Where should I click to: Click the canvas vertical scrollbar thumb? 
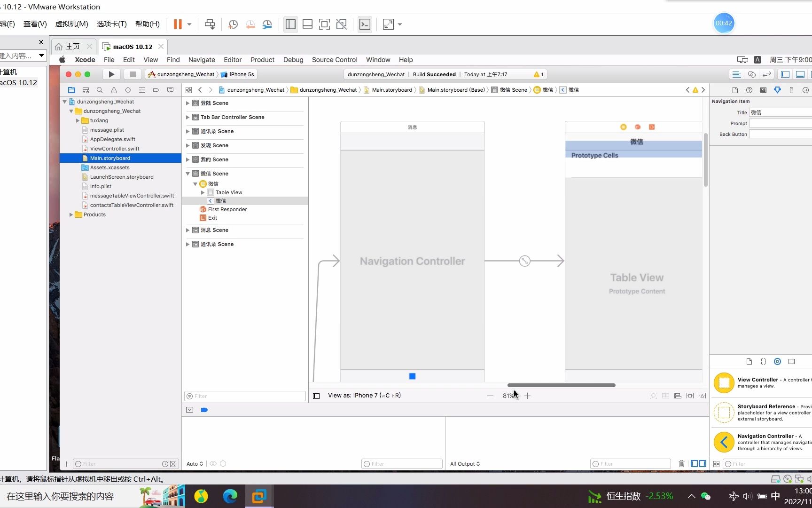click(x=706, y=160)
